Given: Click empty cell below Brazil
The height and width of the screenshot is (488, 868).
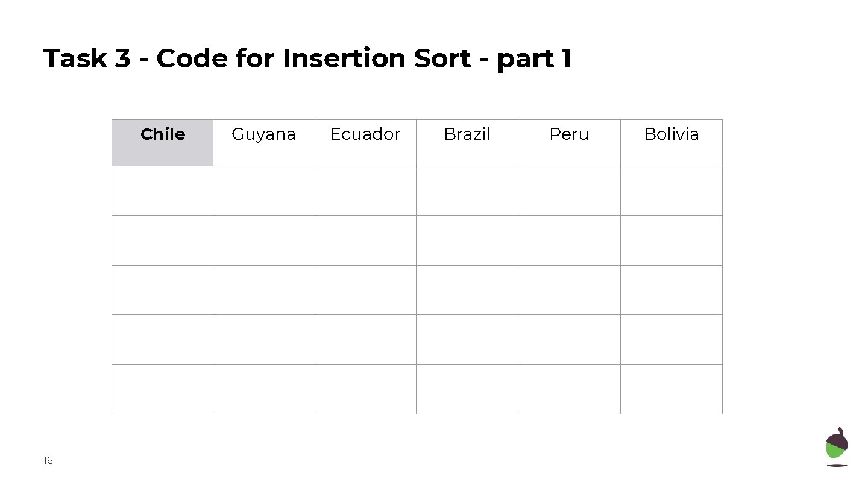Looking at the screenshot, I should click(467, 190).
